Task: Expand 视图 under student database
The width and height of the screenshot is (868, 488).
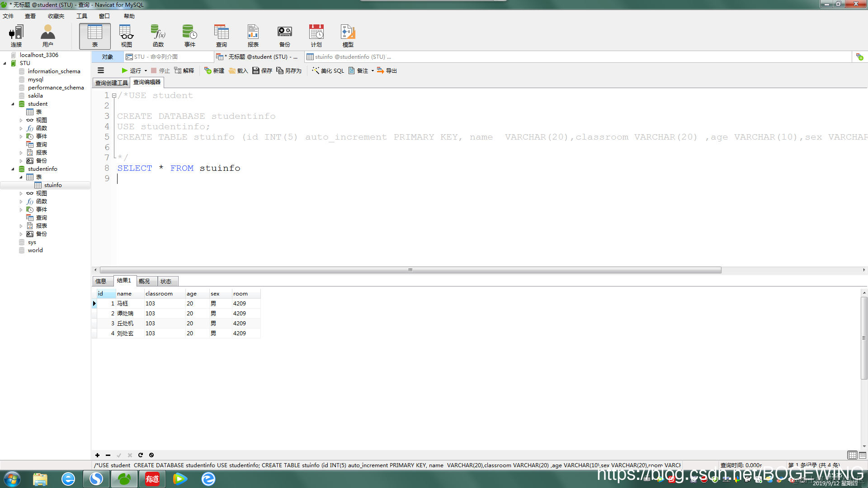Action: pos(21,120)
